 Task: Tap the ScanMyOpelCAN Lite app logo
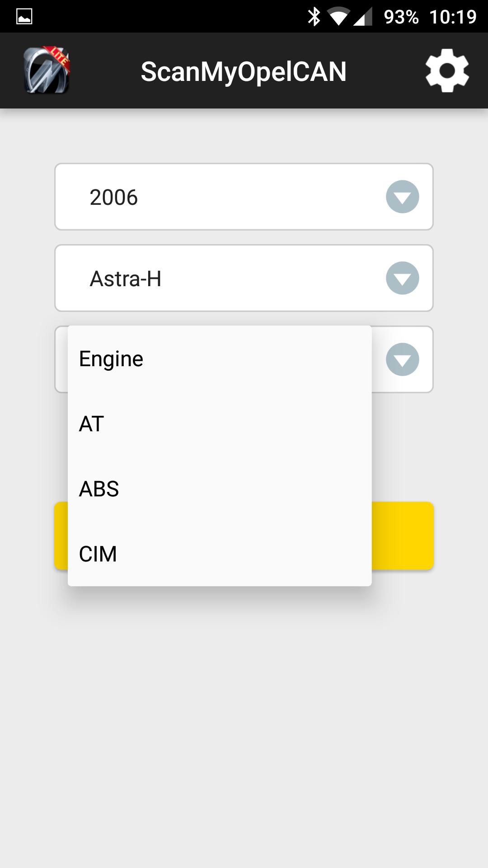coord(47,70)
